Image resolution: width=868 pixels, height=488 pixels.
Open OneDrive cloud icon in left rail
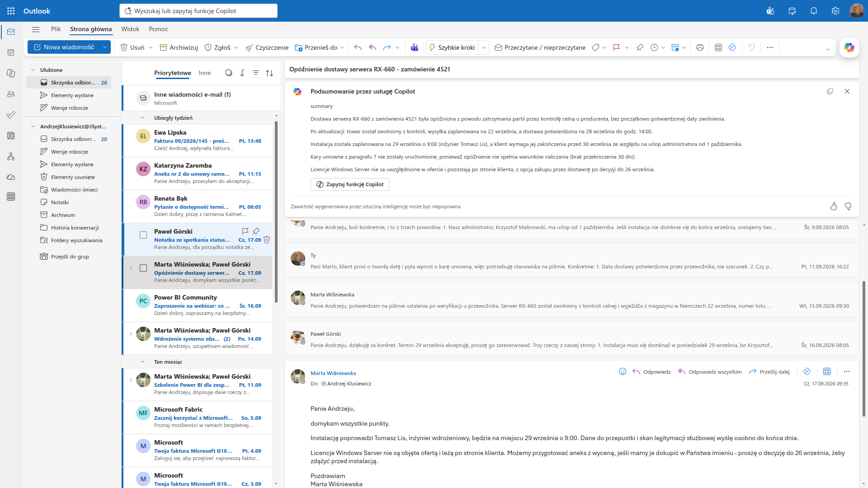pyautogui.click(x=11, y=177)
